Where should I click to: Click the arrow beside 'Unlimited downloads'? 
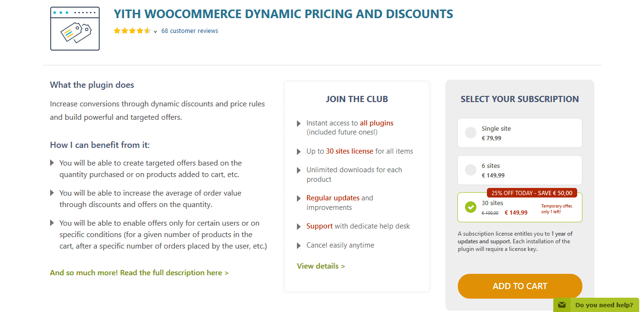tap(299, 170)
